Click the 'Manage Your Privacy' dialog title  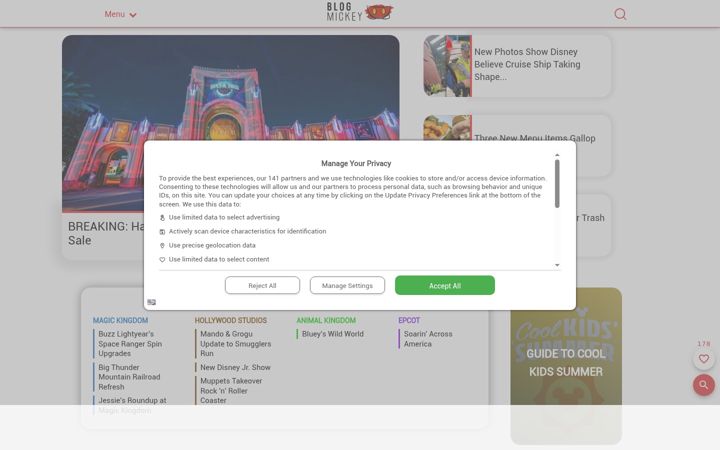[x=356, y=163]
